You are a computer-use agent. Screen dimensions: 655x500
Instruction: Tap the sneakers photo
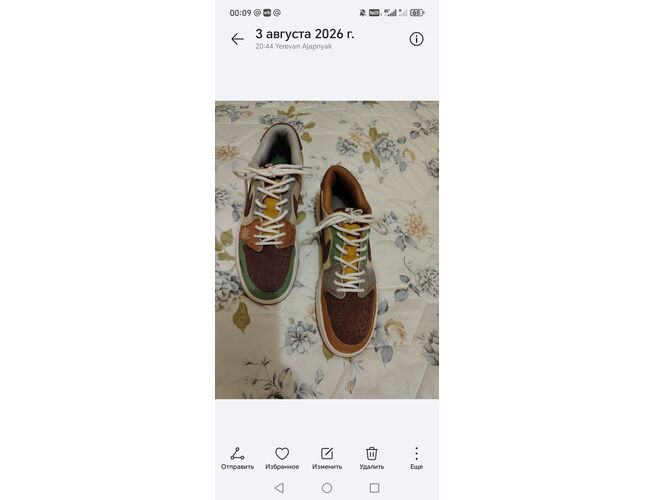click(327, 250)
